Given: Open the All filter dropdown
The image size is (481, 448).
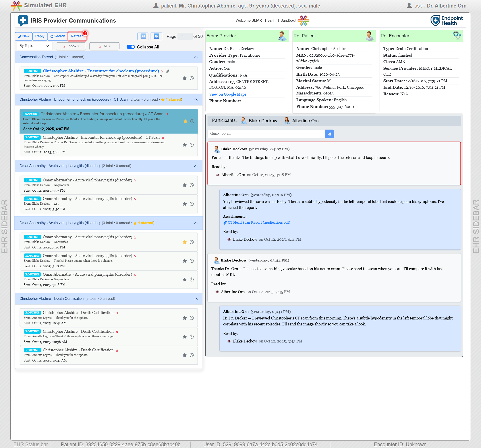Looking at the screenshot, I should (x=104, y=46).
